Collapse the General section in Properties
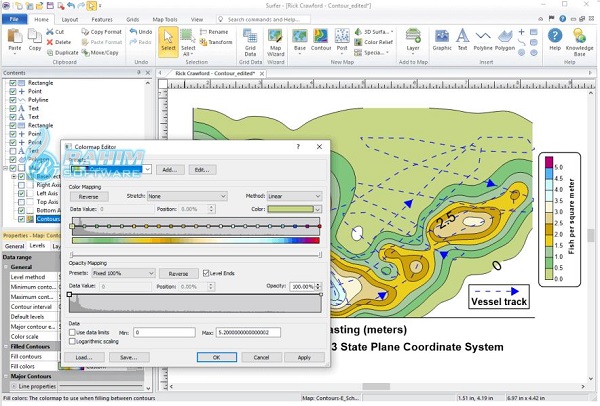 [x=6, y=267]
